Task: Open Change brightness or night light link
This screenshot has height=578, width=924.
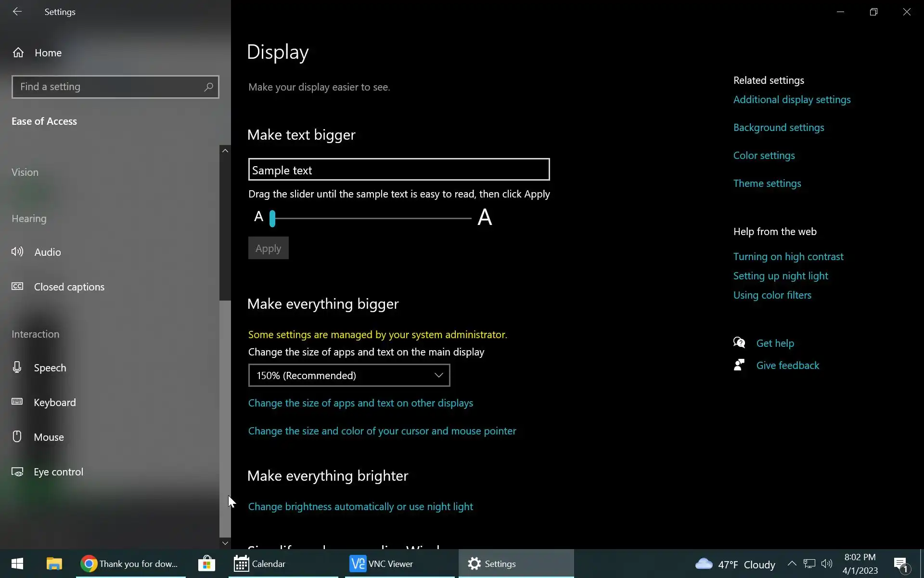Action: coord(360,507)
